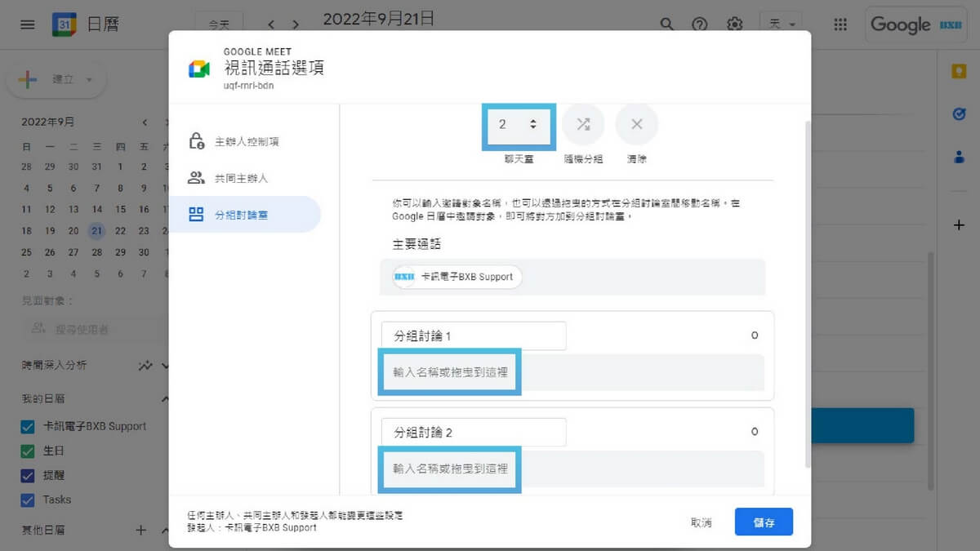
Task: Open the main hamburger menu
Action: pos(28,24)
